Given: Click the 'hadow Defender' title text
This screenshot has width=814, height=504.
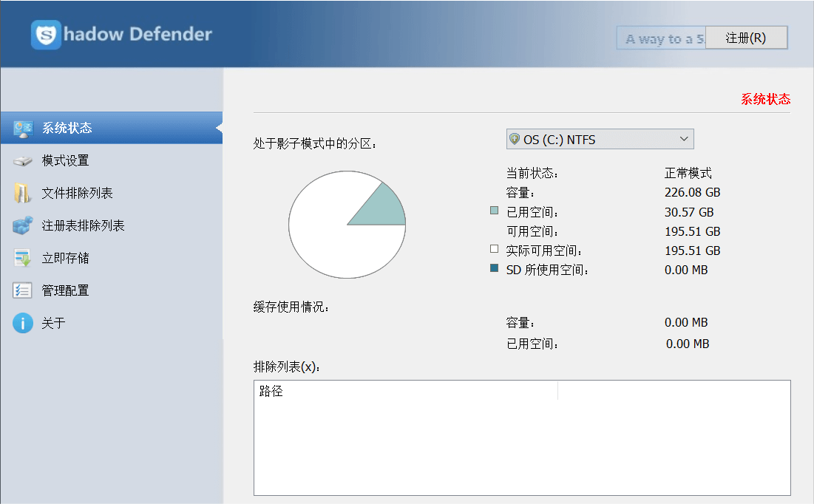Looking at the screenshot, I should click(x=138, y=34).
